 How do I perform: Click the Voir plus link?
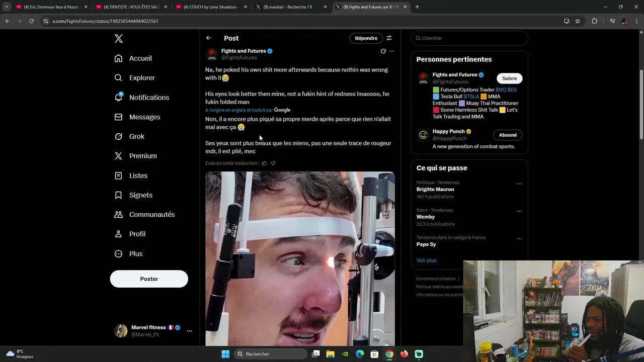pyautogui.click(x=427, y=260)
